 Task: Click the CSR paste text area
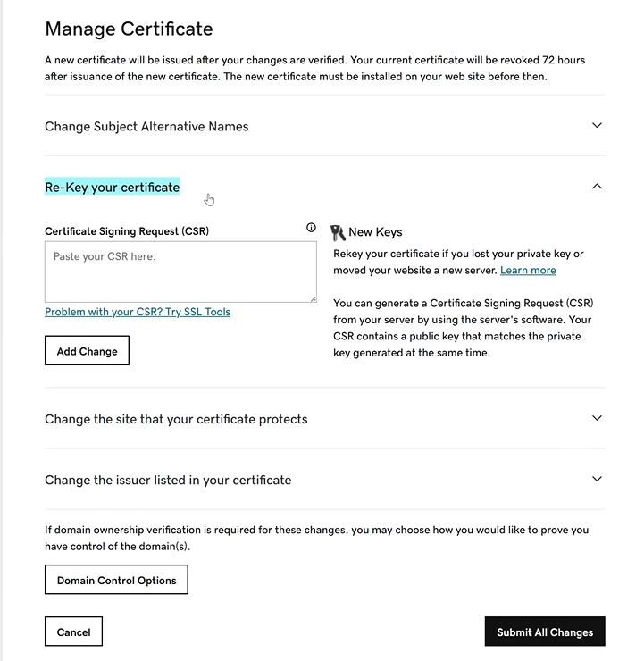[180, 272]
